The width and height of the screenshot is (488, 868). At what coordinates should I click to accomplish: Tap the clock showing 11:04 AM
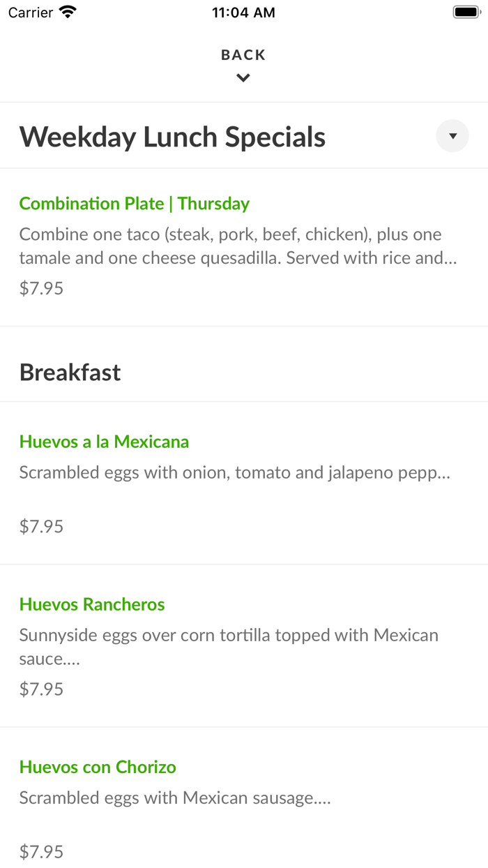coord(243,12)
